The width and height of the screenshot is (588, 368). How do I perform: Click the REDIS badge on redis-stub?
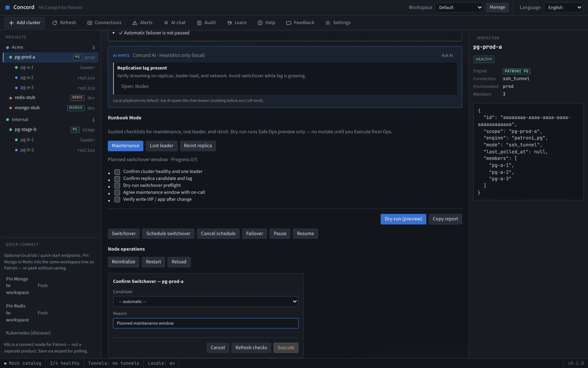tap(77, 98)
